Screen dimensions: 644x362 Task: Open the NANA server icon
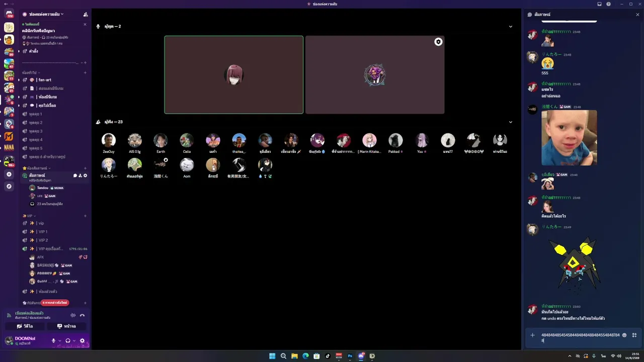click(x=9, y=147)
